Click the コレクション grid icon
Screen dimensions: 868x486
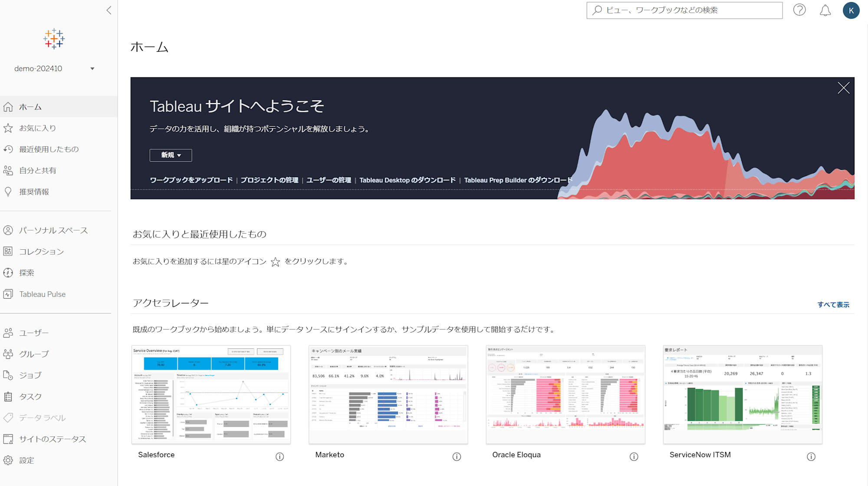(8, 251)
